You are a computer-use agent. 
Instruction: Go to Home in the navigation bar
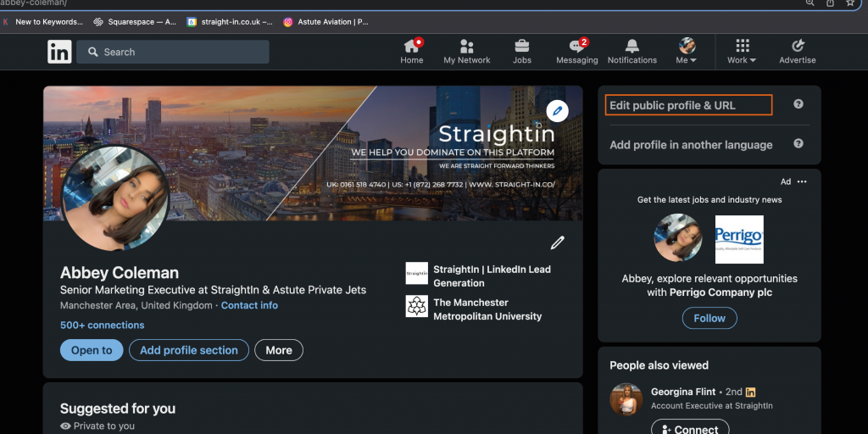pyautogui.click(x=412, y=52)
